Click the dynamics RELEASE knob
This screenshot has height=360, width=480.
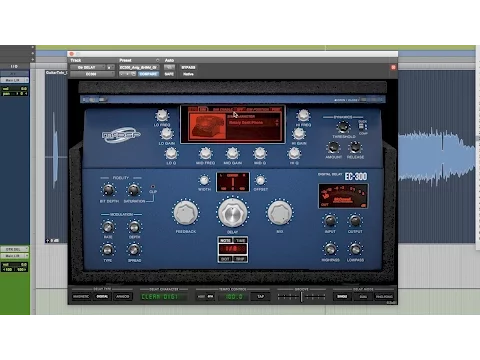coord(355,147)
